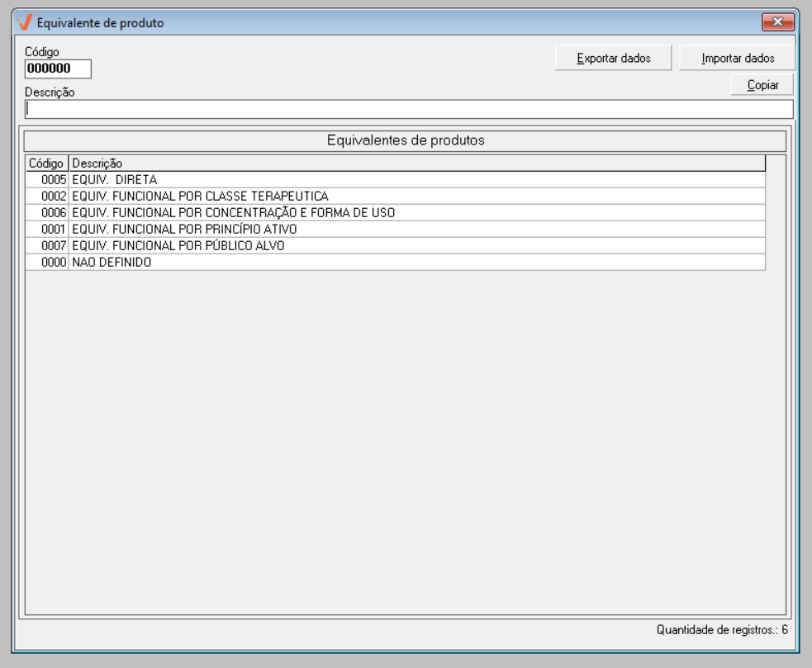Click code cell 0002
The height and width of the screenshot is (668, 812).
[x=47, y=197]
